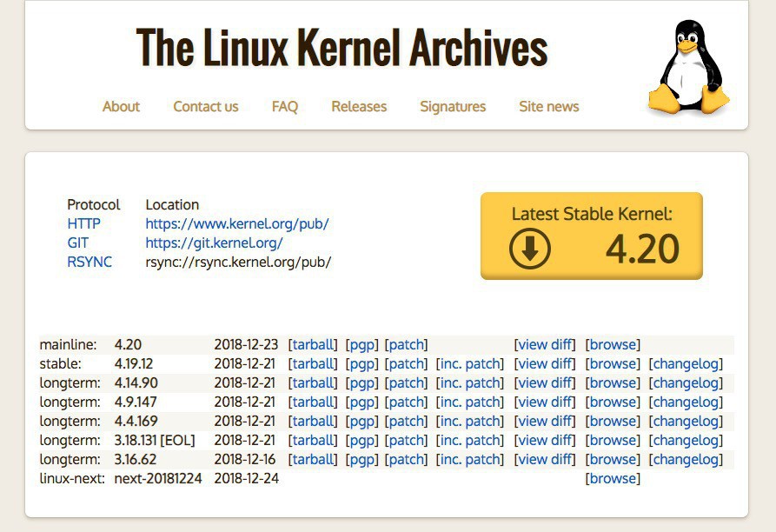View diff for 3.18.131 [EOL]
776x532 pixels.
point(545,441)
